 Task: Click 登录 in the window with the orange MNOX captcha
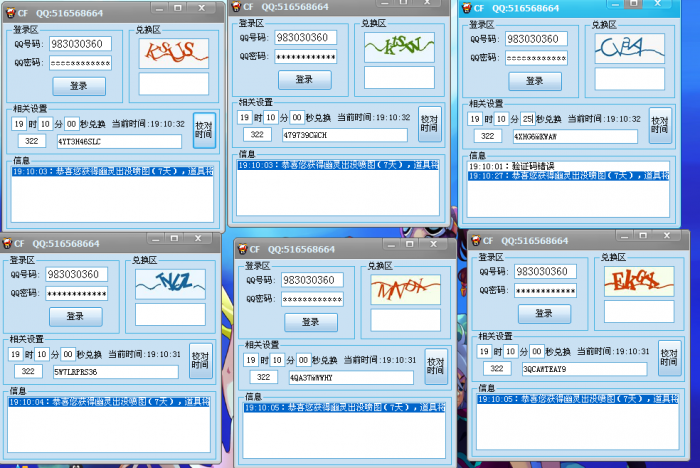pos(311,322)
